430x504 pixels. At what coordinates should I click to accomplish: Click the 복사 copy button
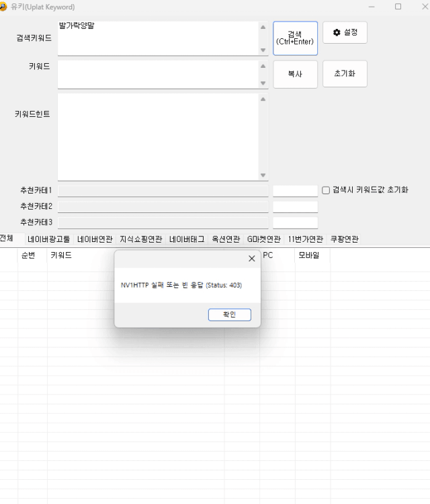point(295,74)
